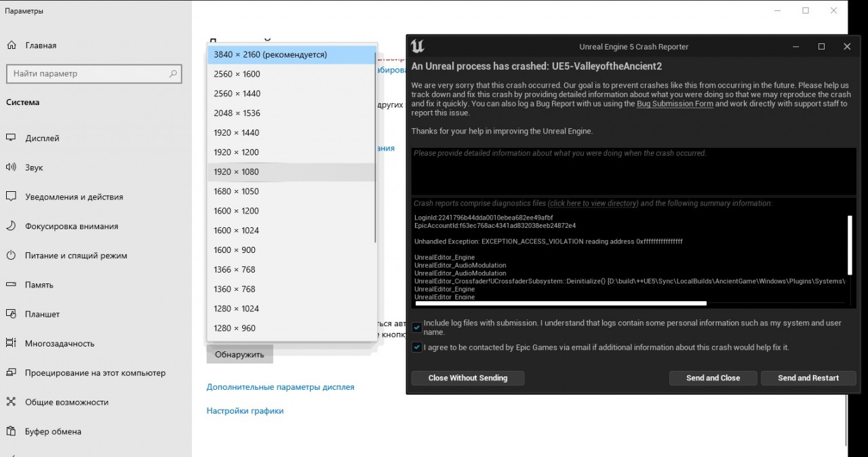Enable including log files with submission

coord(417,327)
